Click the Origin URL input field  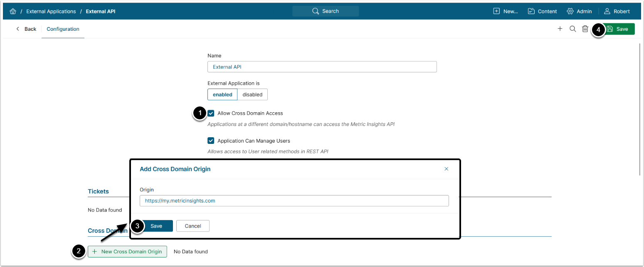[x=294, y=200]
